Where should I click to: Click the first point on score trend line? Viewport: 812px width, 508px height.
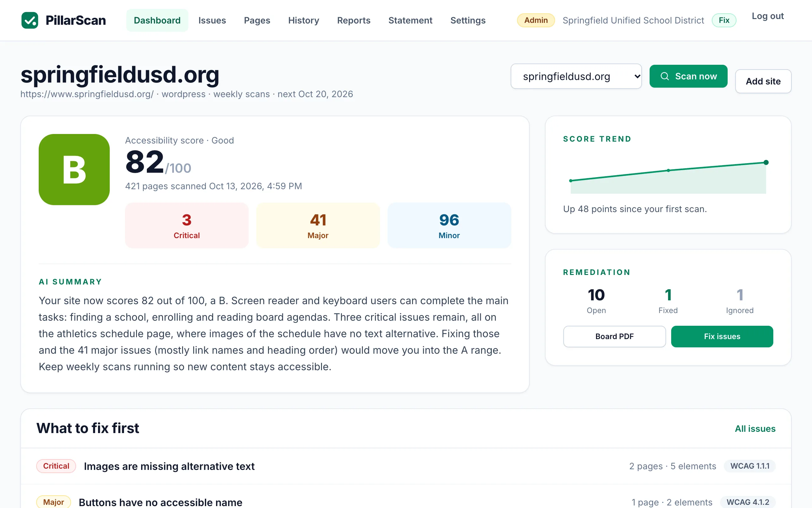571,181
